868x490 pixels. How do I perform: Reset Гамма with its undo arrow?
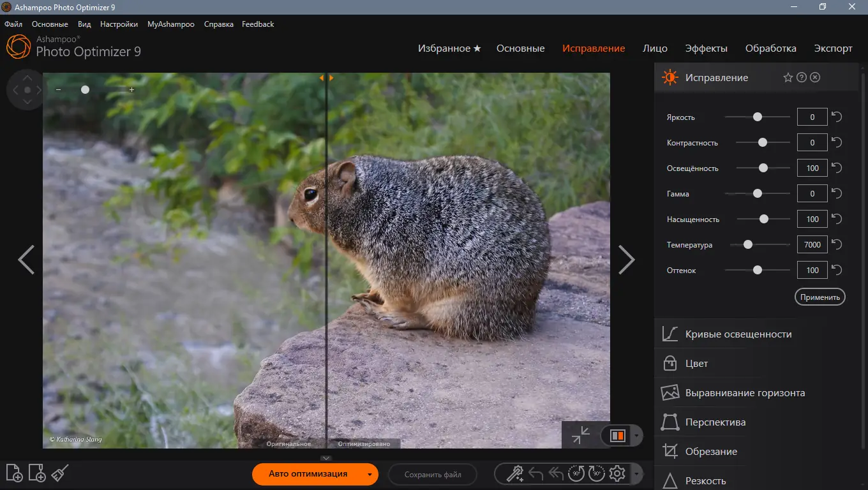pyautogui.click(x=837, y=193)
